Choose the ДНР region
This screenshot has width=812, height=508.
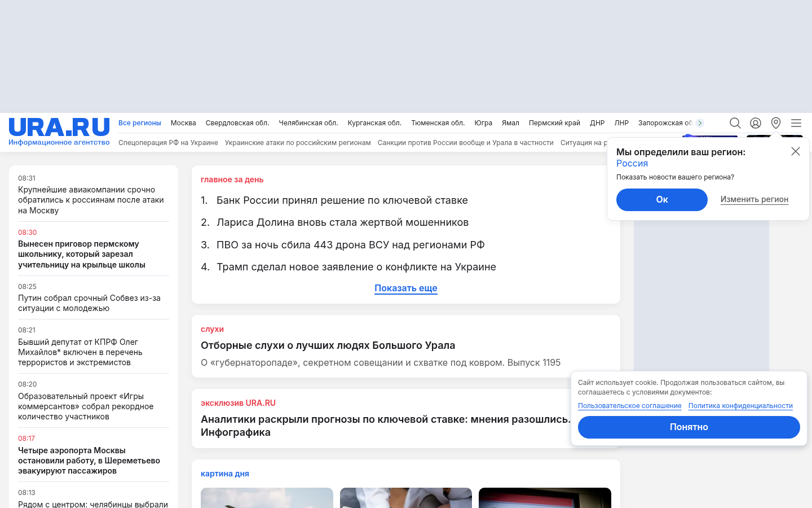point(597,123)
